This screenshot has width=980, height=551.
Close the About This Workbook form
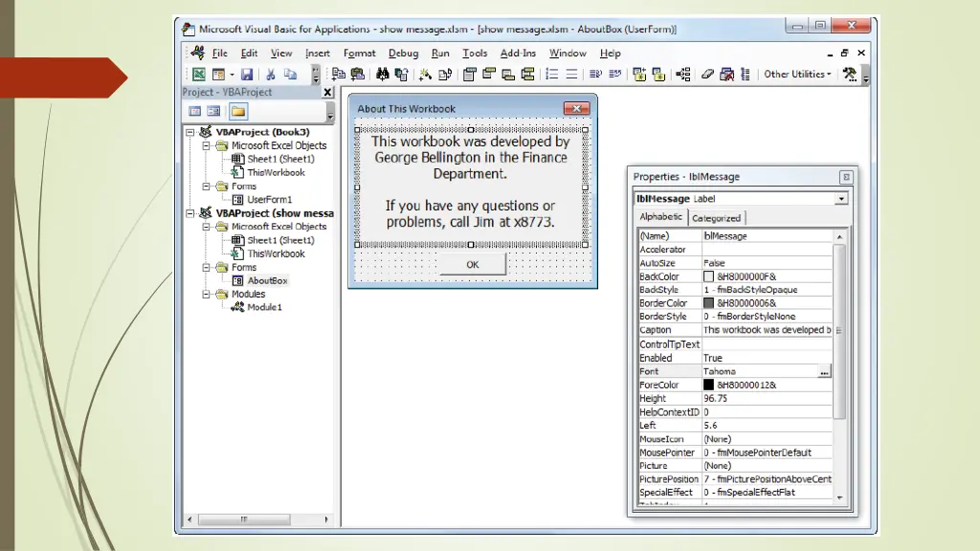point(576,109)
